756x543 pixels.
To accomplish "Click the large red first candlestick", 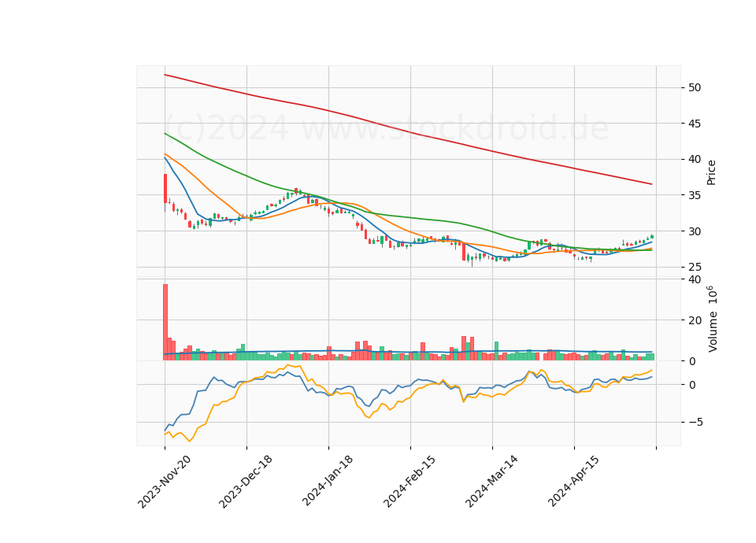I will point(165,188).
